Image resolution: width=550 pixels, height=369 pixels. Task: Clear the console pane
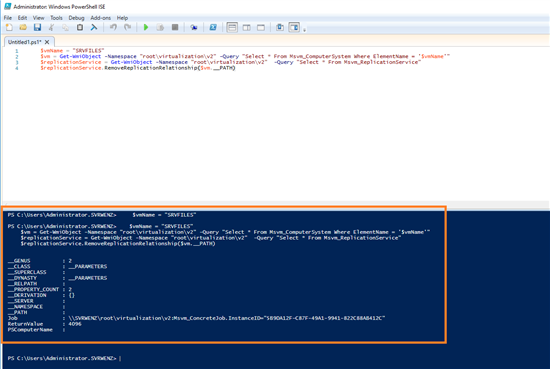tap(94, 27)
